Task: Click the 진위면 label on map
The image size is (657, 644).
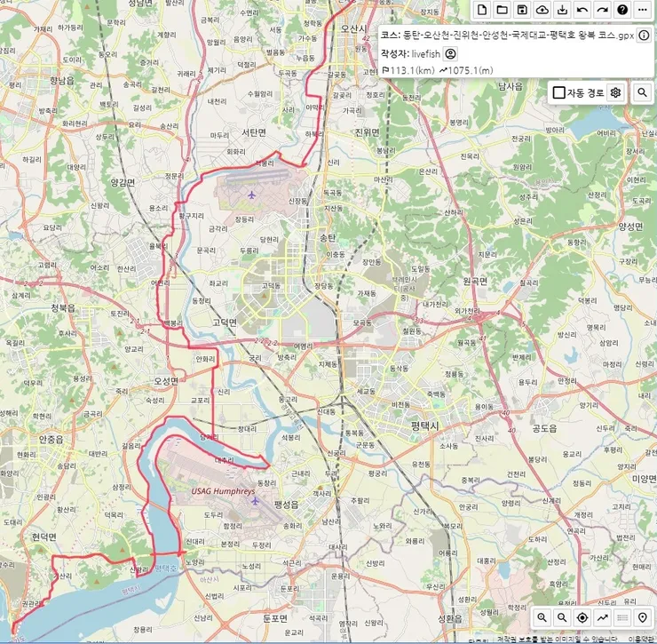Action: 367,132
